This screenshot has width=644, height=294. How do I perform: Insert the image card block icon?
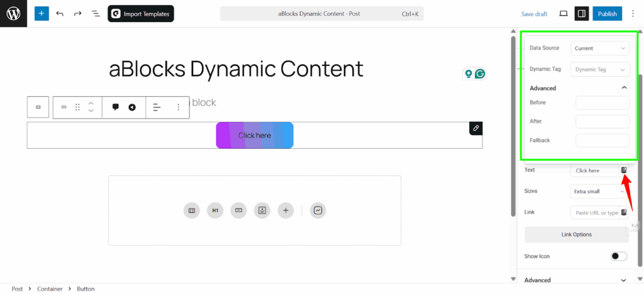[x=262, y=210]
